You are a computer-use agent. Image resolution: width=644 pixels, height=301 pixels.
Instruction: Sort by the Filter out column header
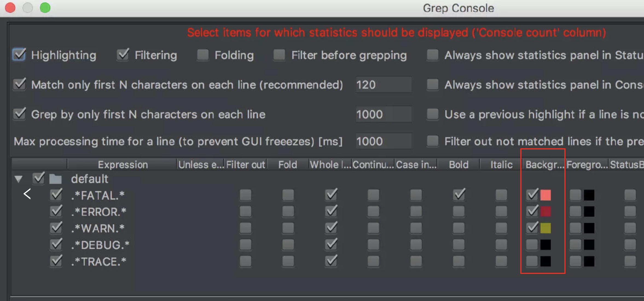[x=245, y=165]
